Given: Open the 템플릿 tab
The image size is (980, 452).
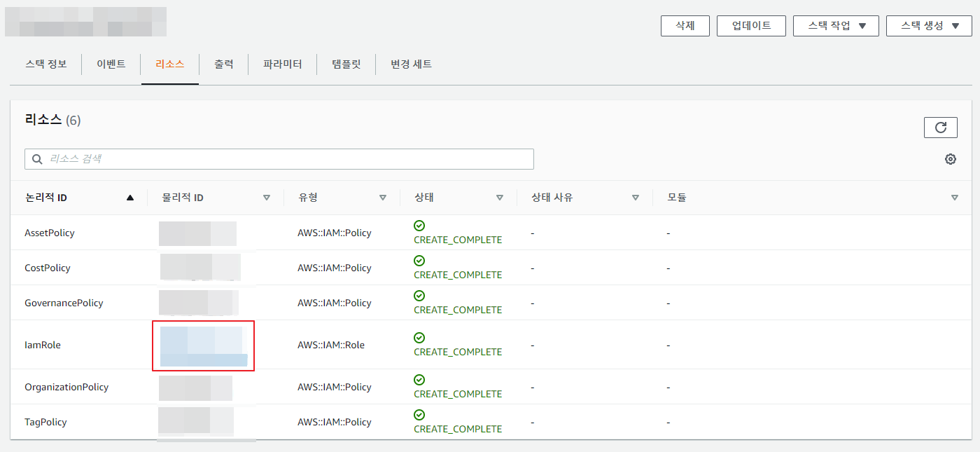Looking at the screenshot, I should pos(346,64).
